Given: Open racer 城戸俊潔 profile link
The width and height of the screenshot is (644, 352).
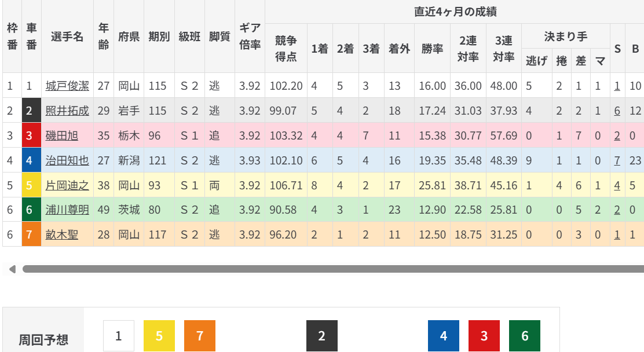Looking at the screenshot, I should point(67,86).
